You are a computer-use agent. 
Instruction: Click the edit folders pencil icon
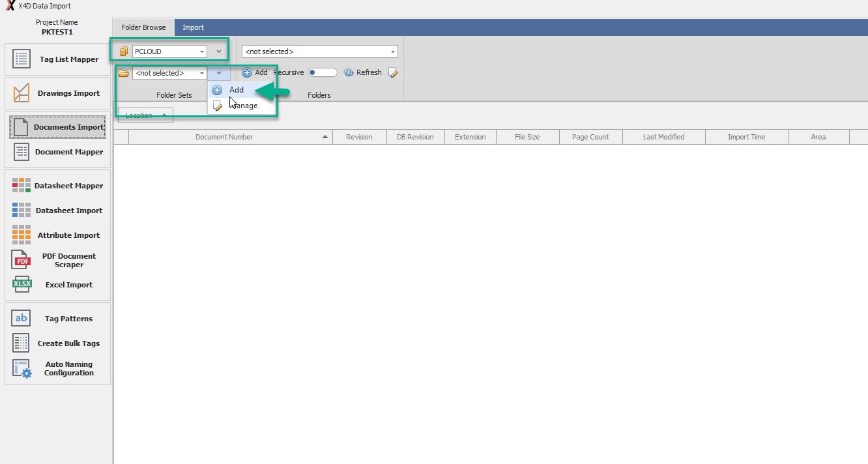tap(392, 73)
